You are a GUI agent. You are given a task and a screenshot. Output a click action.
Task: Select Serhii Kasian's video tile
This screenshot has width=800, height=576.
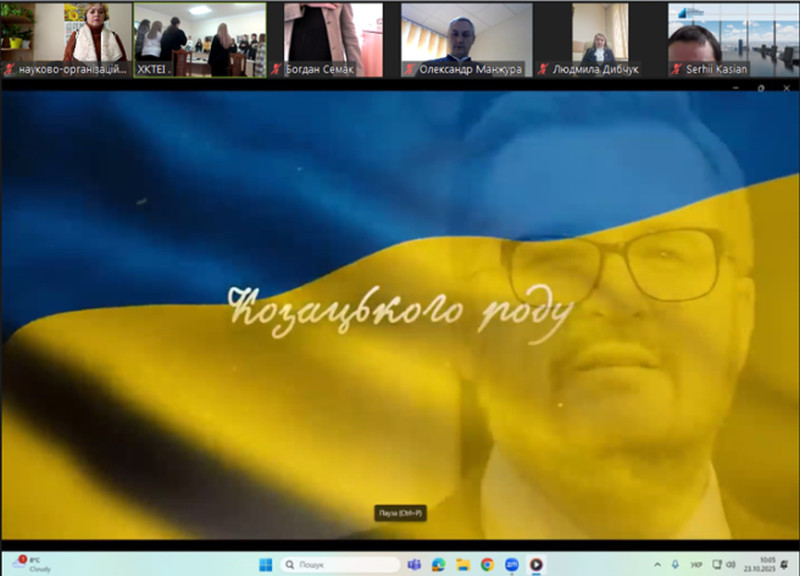pyautogui.click(x=732, y=38)
